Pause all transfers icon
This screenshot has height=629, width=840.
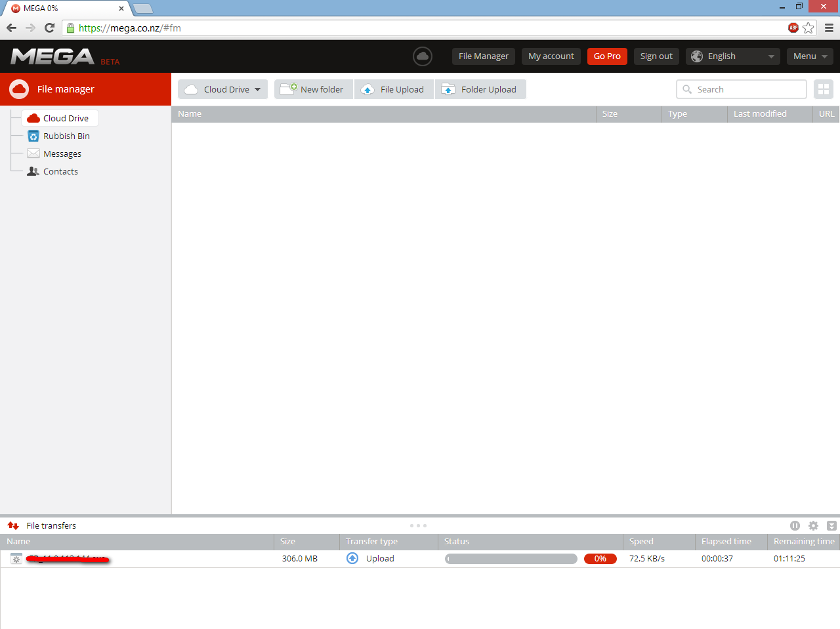795,525
